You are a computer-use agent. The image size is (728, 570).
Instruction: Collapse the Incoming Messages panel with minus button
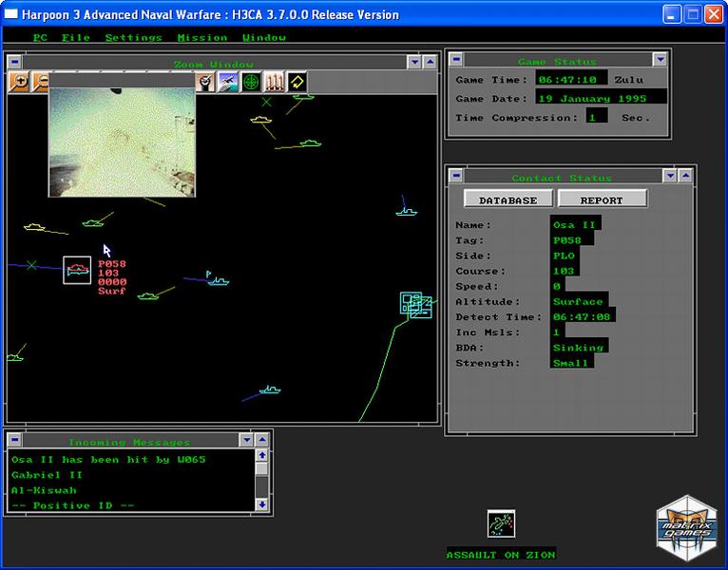14,441
